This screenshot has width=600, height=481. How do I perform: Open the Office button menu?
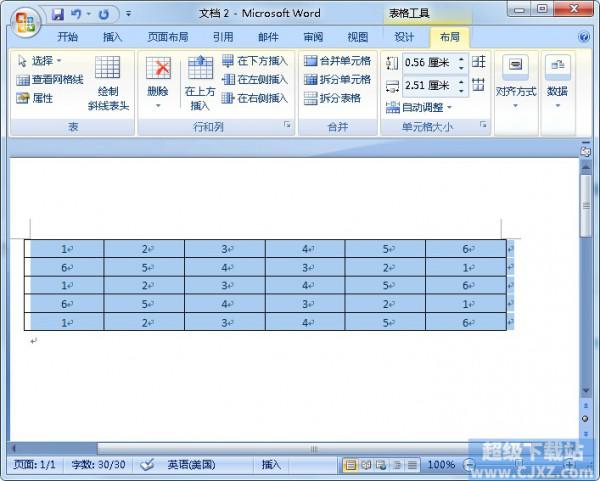pyautogui.click(x=25, y=22)
